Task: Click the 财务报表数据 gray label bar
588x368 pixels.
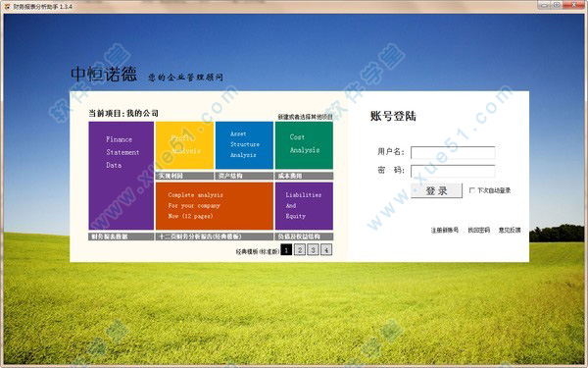Action: (122, 237)
